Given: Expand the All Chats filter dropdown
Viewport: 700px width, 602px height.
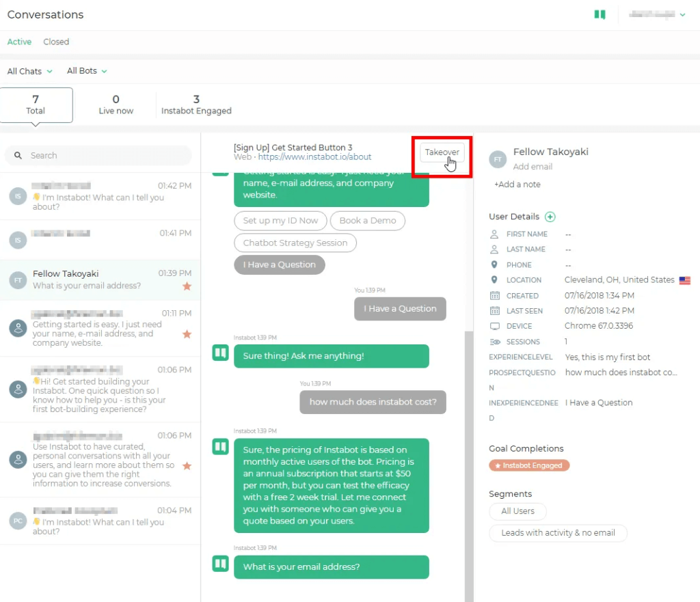Looking at the screenshot, I should pos(29,71).
